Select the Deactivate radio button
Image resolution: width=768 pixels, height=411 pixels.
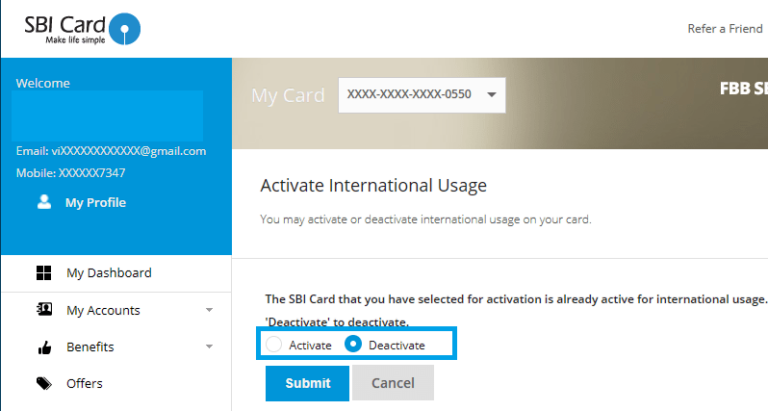click(353, 345)
